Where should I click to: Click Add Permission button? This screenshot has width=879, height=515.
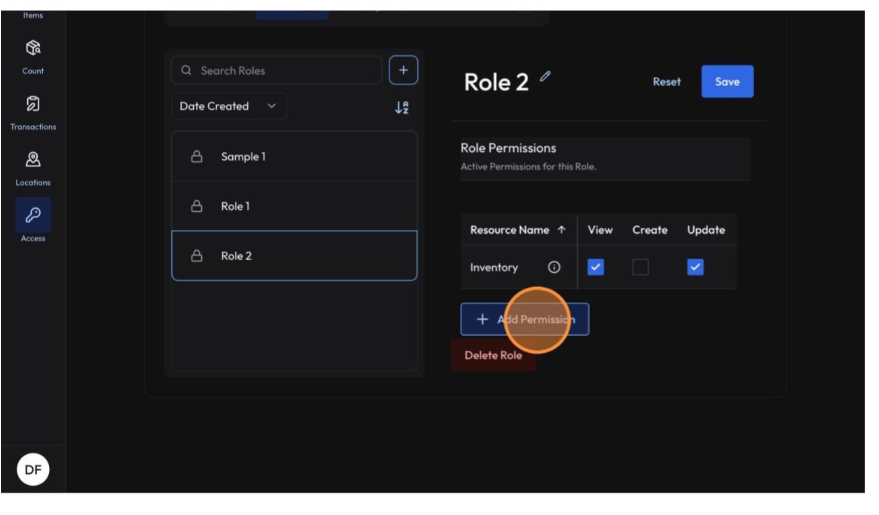point(525,319)
